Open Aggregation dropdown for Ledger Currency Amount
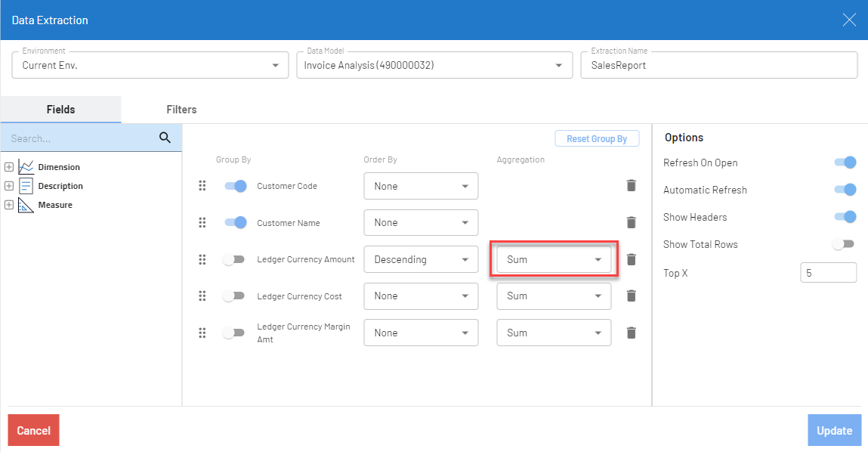The width and height of the screenshot is (868, 452). [x=554, y=259]
